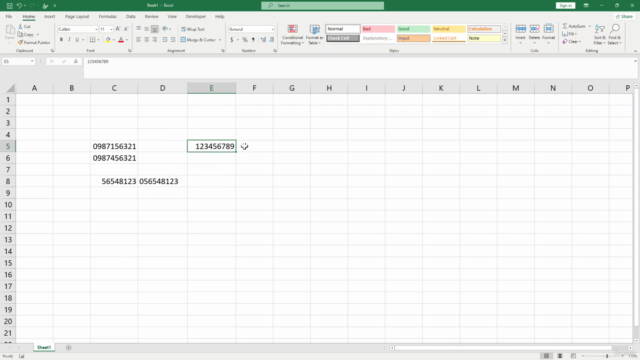Open the font name dropdown
Image resolution: width=640 pixels, height=360 pixels.
coord(96,29)
